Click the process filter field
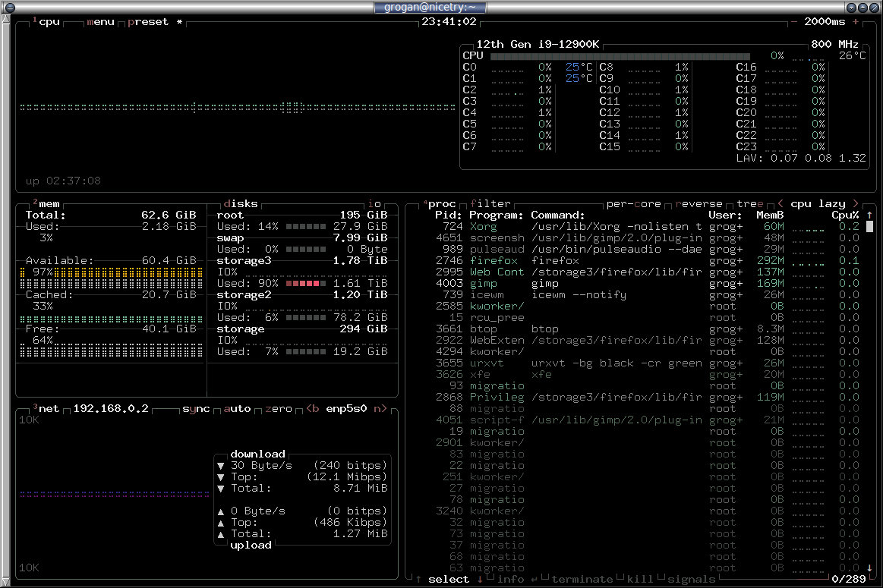Screen dimensions: 883x588 click(x=490, y=203)
